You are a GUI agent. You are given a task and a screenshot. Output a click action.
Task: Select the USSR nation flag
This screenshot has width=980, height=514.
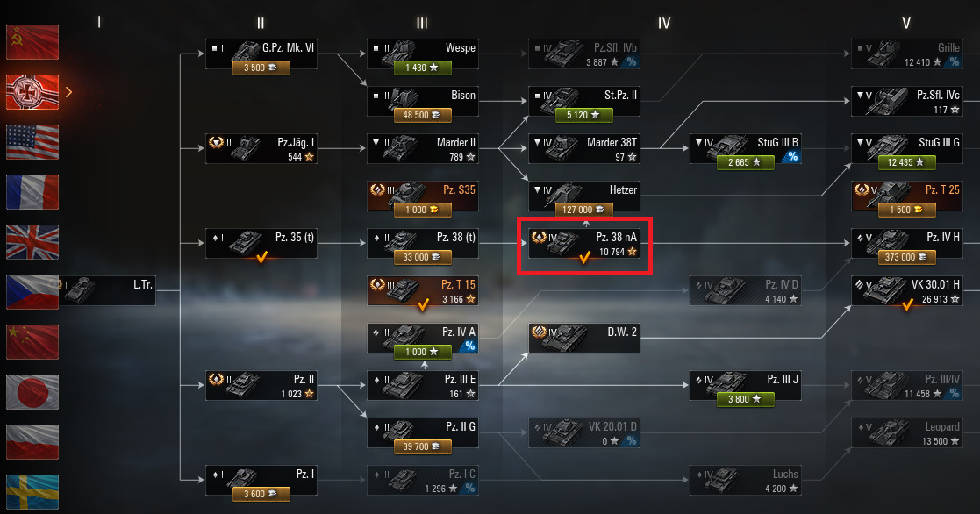tap(32, 42)
